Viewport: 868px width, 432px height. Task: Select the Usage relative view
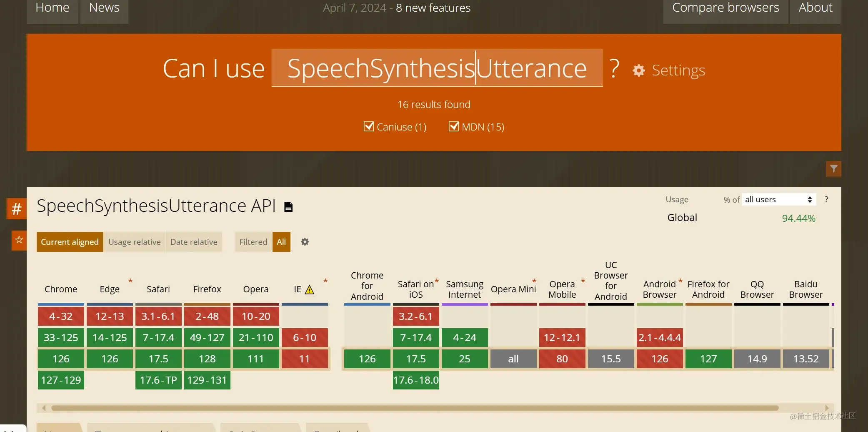click(135, 242)
